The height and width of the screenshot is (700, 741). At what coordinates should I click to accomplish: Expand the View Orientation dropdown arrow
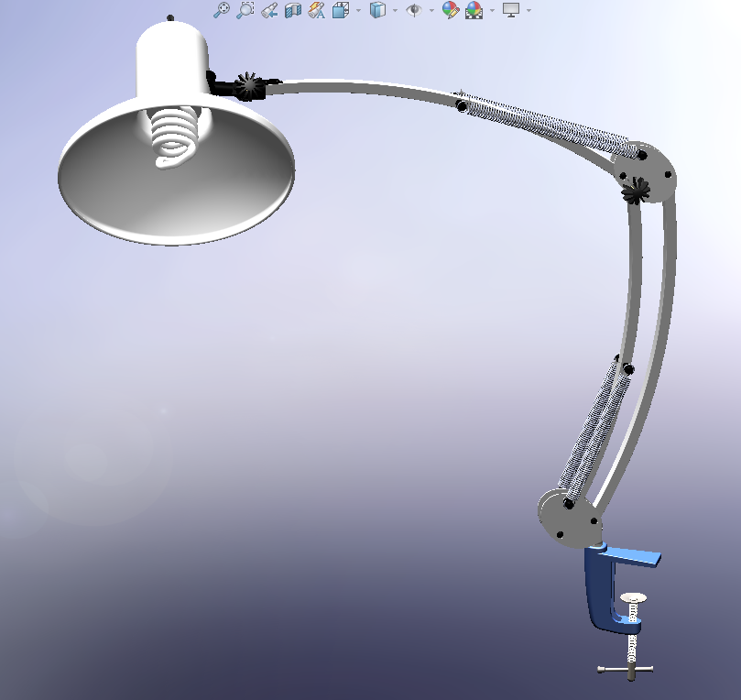[358, 10]
